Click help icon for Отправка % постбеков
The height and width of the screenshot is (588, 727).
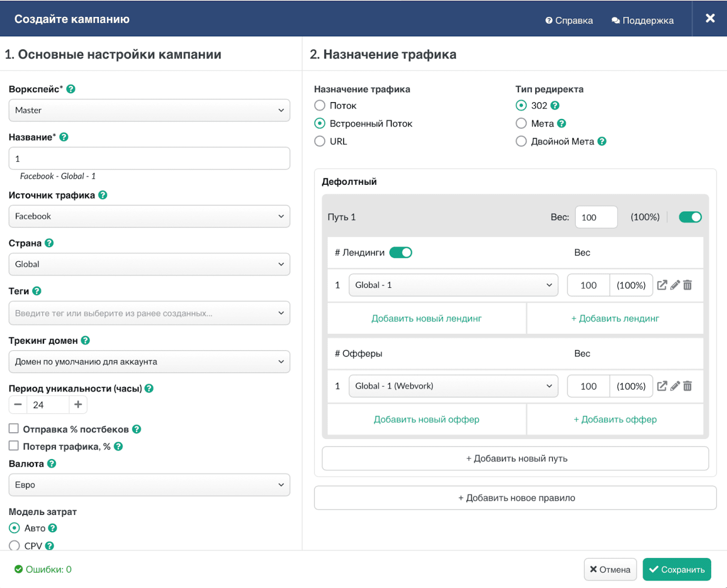pos(136,429)
